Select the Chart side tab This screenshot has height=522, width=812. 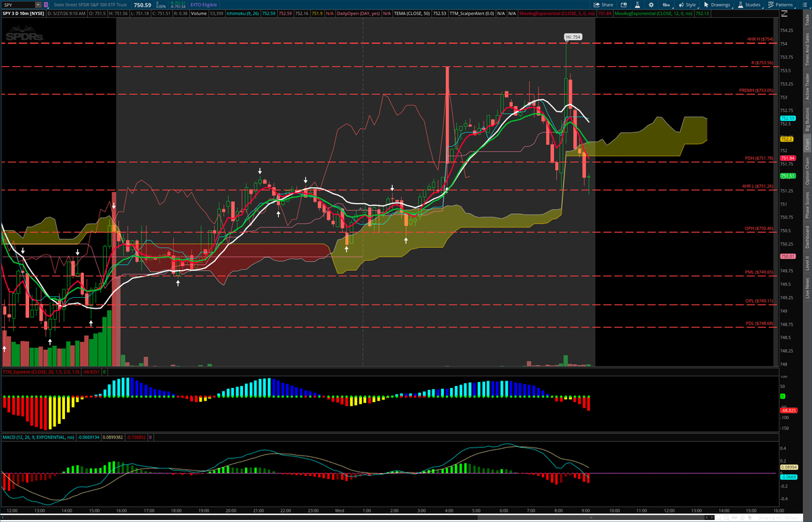tap(806, 143)
